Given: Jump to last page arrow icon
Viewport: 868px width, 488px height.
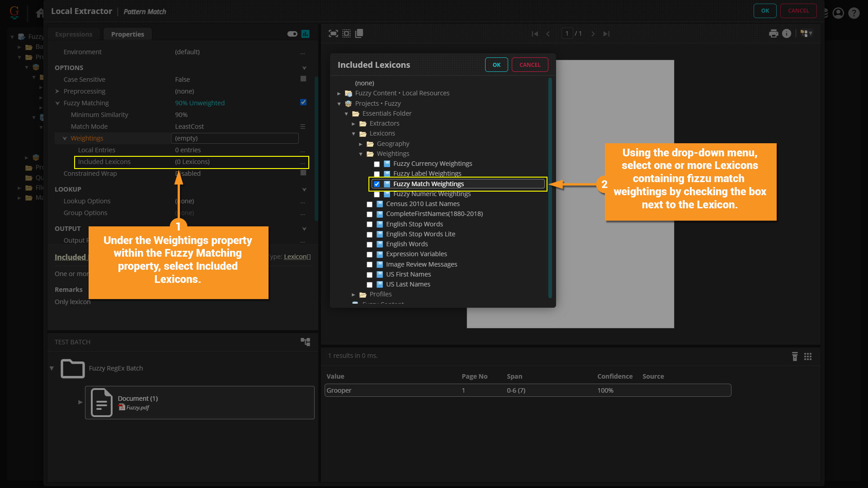Looking at the screenshot, I should [x=606, y=34].
